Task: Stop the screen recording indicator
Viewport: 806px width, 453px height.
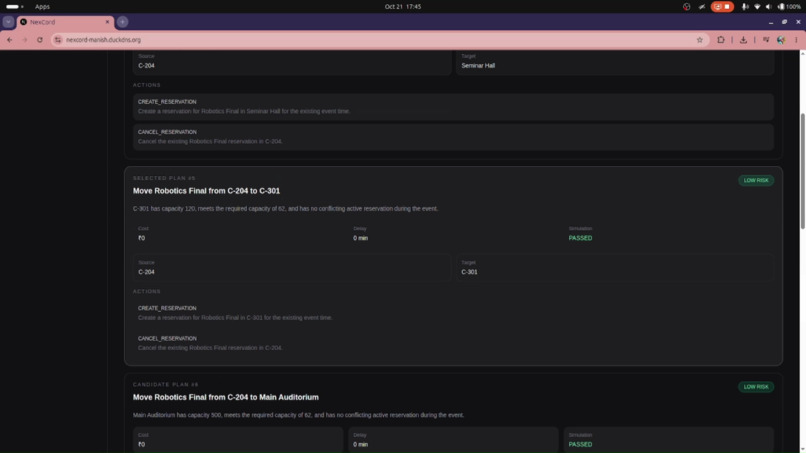Action: click(x=722, y=7)
